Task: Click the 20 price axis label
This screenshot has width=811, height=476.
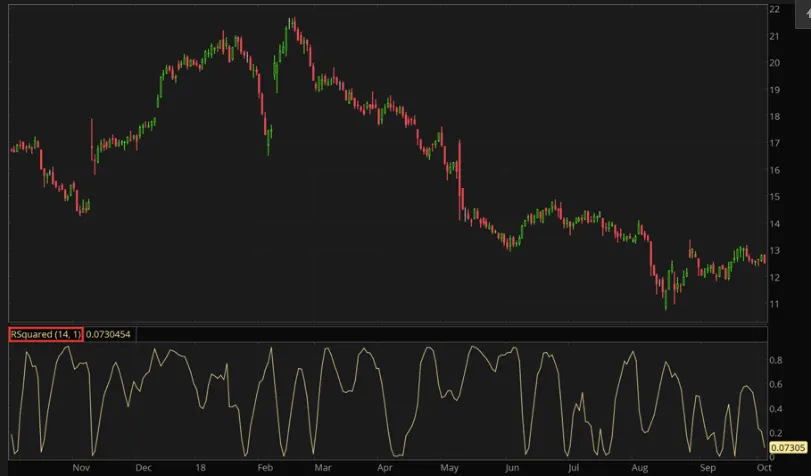Action: pos(774,63)
